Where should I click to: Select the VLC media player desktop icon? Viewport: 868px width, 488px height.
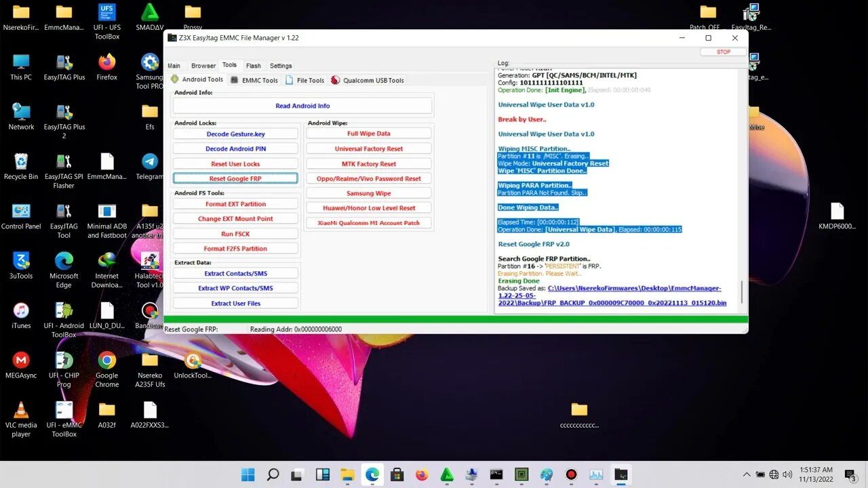coord(21,419)
